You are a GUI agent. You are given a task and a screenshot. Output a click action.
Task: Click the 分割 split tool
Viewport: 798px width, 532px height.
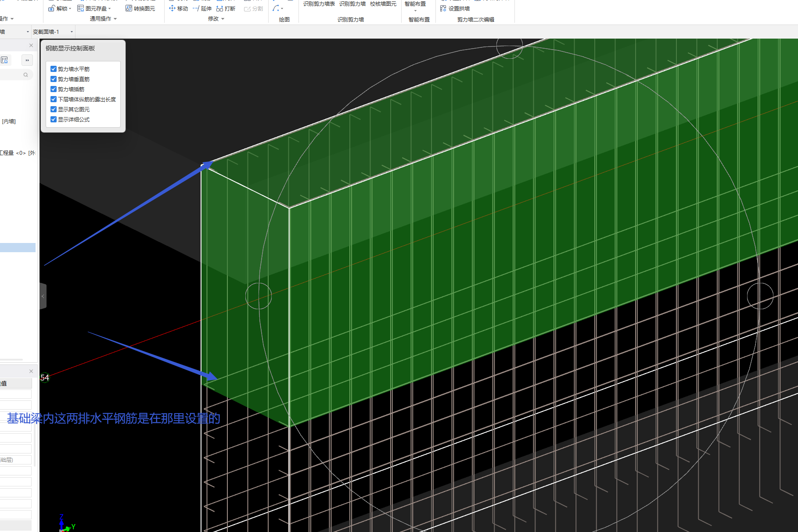253,8
